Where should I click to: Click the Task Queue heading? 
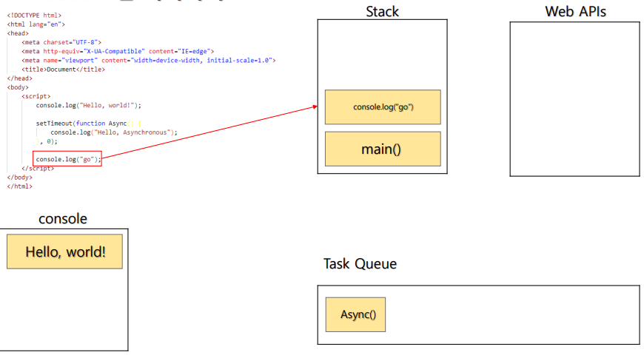click(360, 263)
